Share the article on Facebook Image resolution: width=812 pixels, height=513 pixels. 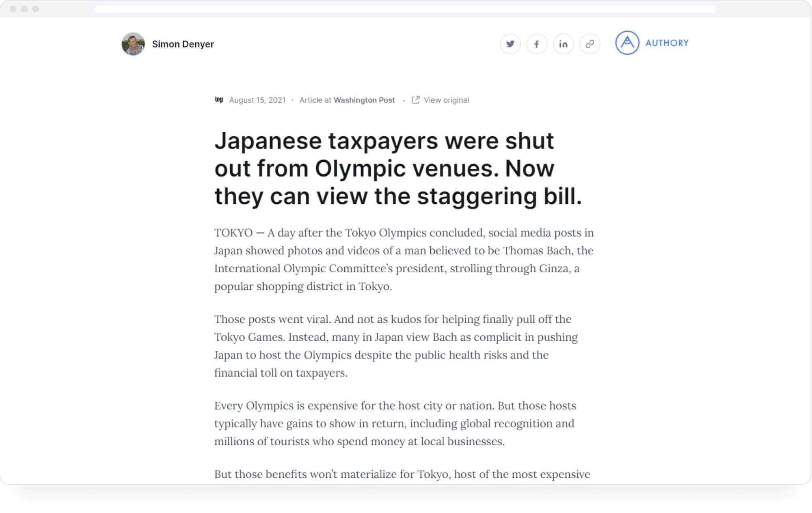[x=537, y=44]
